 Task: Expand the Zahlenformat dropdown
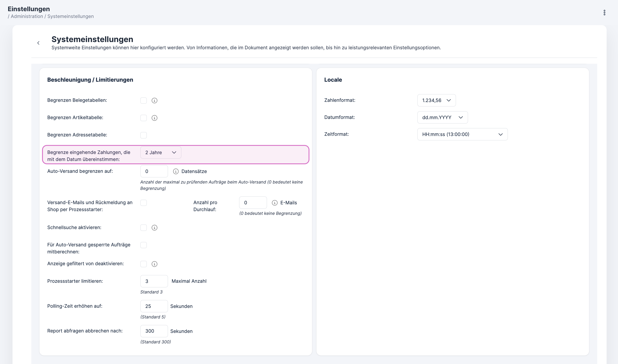coord(436,100)
